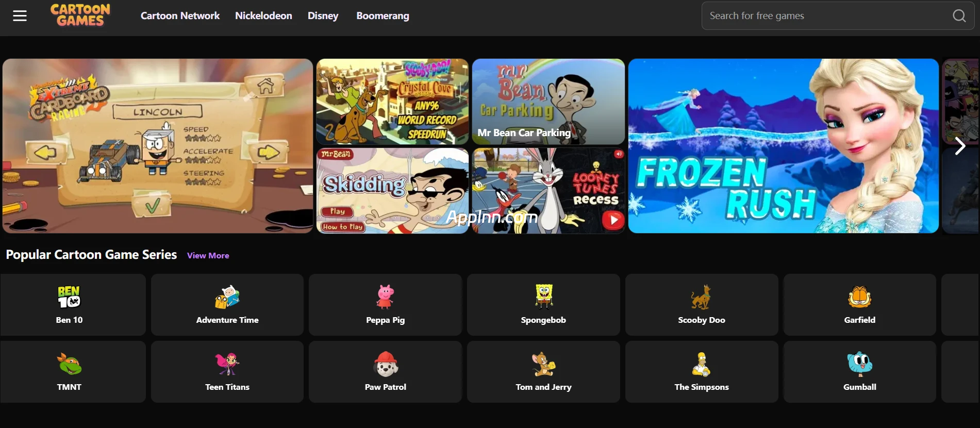
Task: Select the Peppa Pig series tile
Action: [385, 305]
